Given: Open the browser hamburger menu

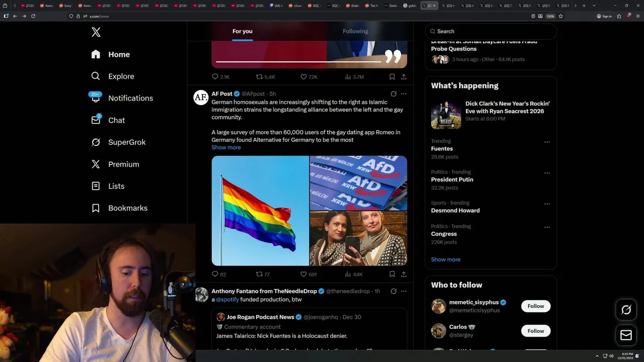Looking at the screenshot, I should click(x=637, y=16).
